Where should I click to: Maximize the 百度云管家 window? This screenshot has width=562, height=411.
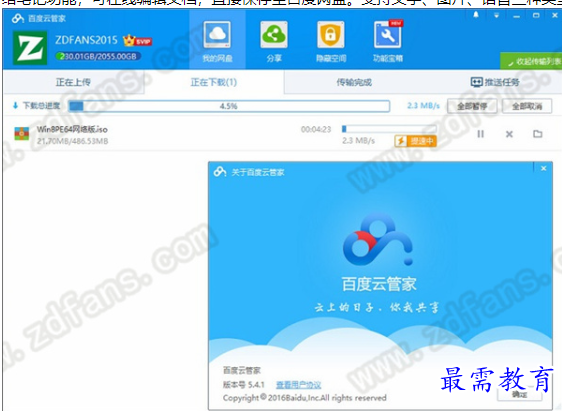point(536,15)
